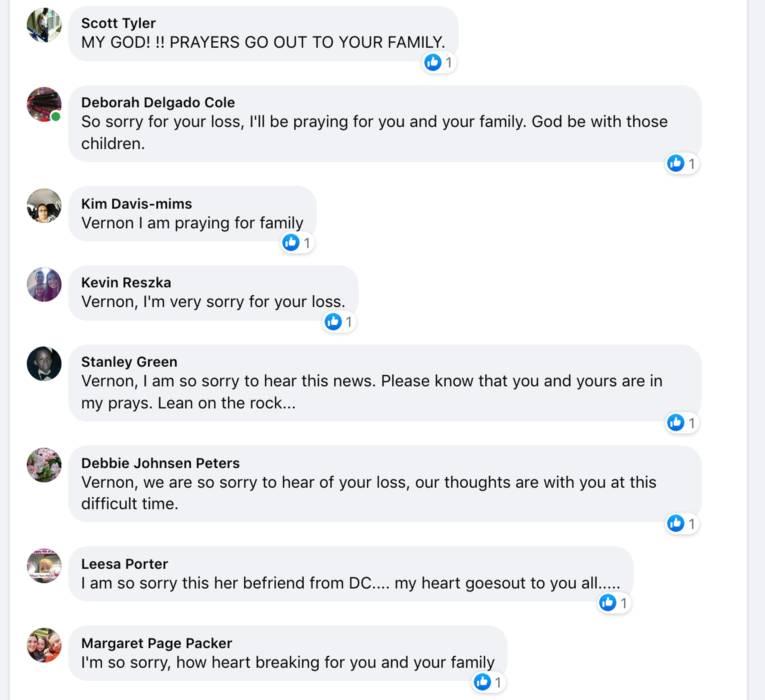Image resolution: width=765 pixels, height=700 pixels.
Task: Open Margaret Page Packer's name link
Action: (156, 643)
